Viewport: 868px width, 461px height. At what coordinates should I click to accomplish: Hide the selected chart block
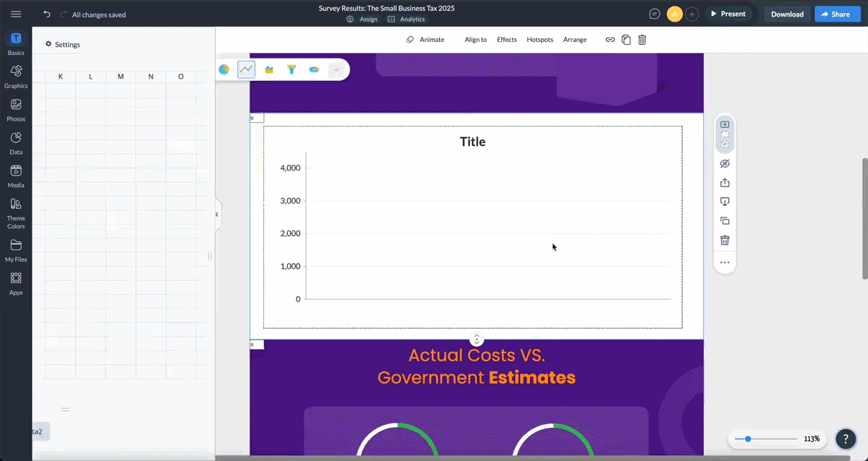tap(724, 163)
